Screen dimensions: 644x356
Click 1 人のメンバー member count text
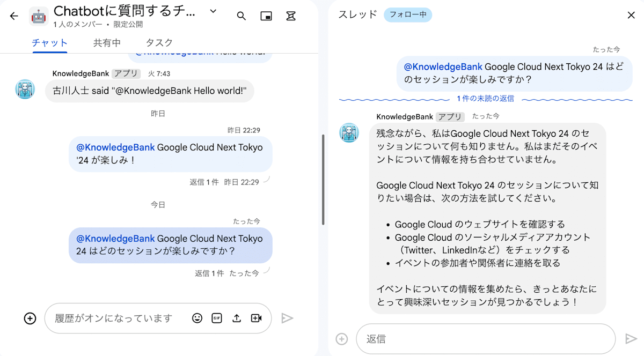point(78,25)
